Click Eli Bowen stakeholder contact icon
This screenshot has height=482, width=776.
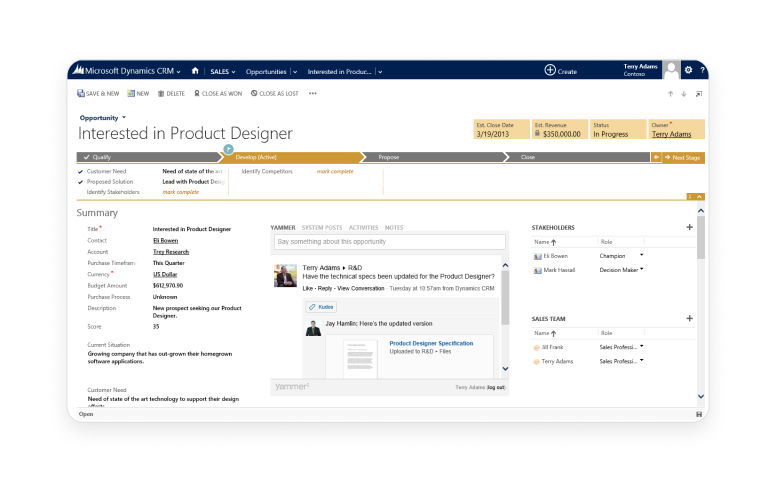(x=537, y=256)
